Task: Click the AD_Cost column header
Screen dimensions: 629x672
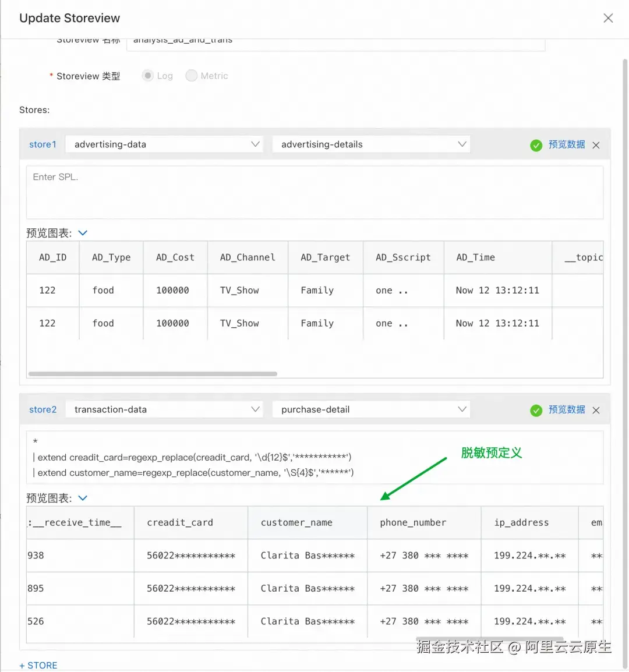Action: [x=175, y=257]
